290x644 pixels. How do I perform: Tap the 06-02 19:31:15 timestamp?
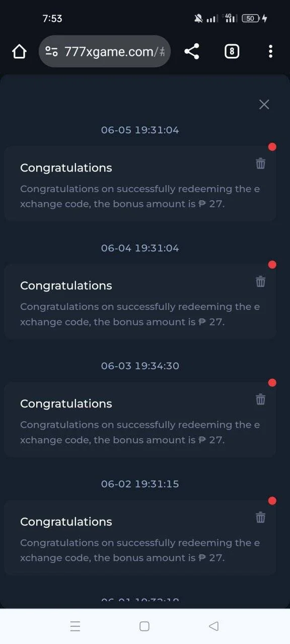click(x=140, y=484)
